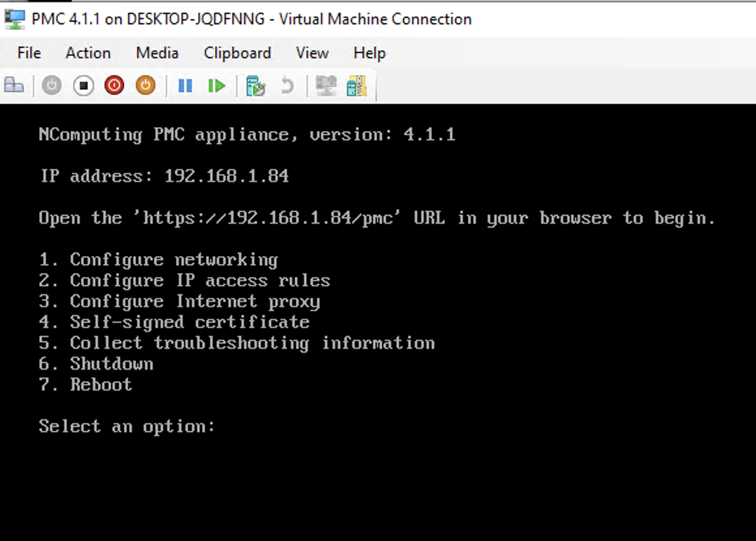The height and width of the screenshot is (541, 756).
Task: Click the Revert undo-arrow icon
Action: pos(287,86)
